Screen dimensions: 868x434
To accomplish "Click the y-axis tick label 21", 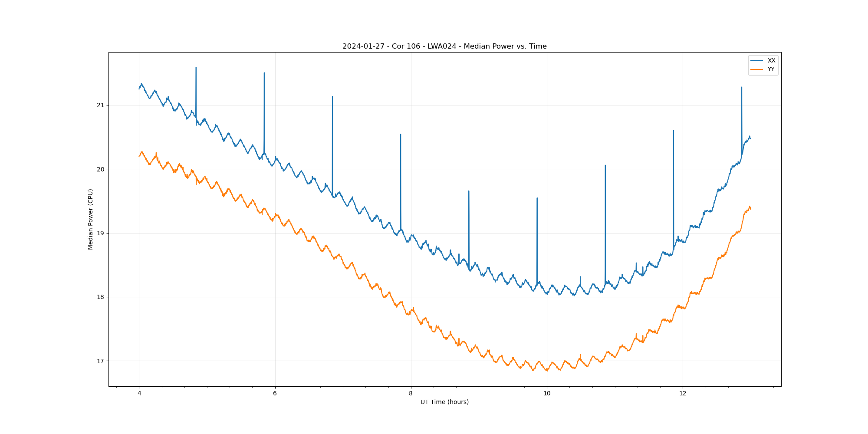I will pos(101,105).
